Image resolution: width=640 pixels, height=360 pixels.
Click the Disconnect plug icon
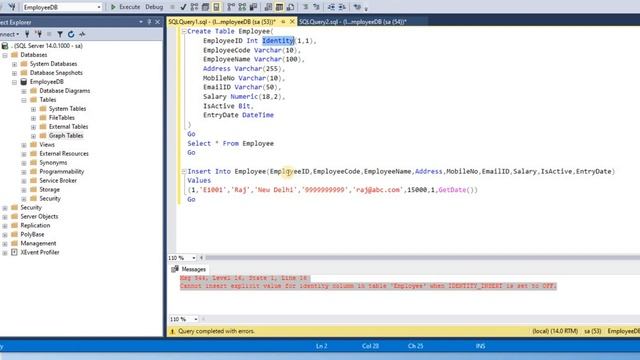[38, 34]
